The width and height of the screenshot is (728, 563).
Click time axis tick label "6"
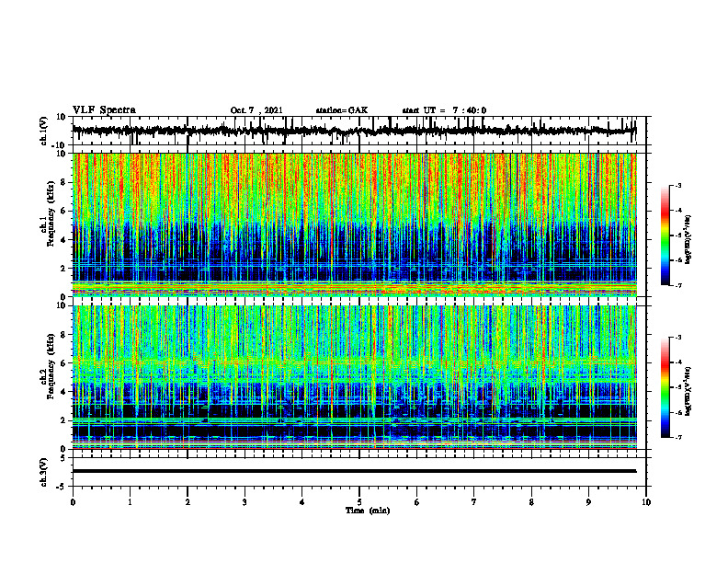point(417,502)
